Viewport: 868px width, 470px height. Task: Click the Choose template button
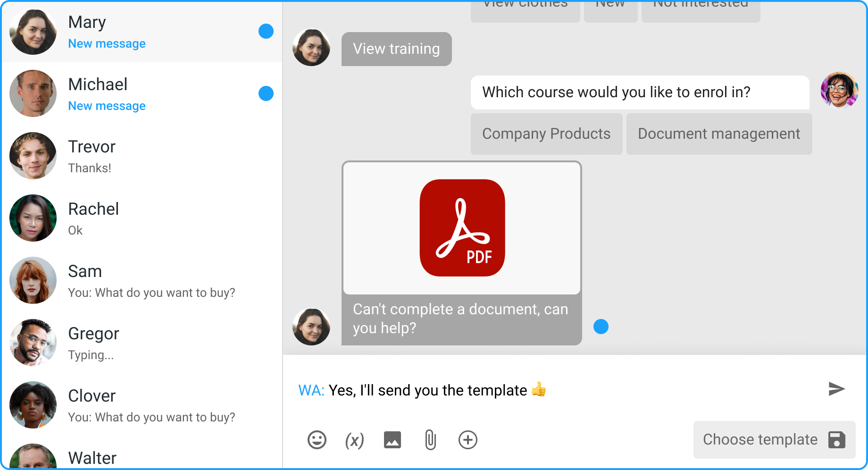774,439
